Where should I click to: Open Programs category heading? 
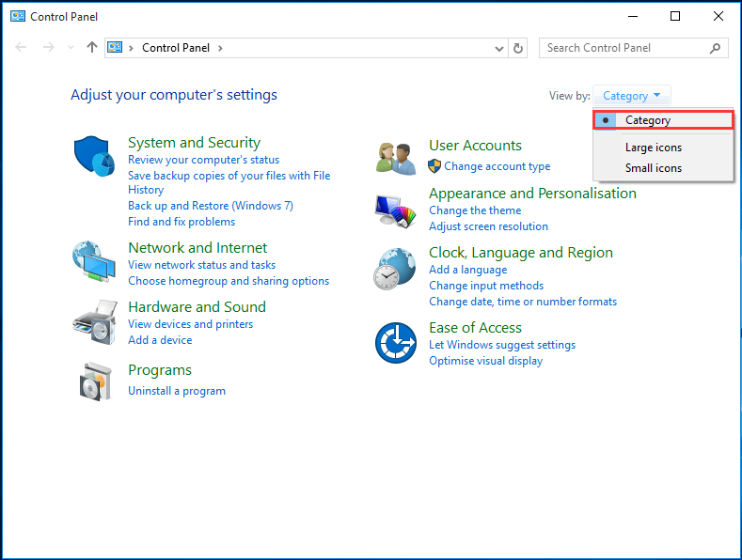(x=160, y=370)
